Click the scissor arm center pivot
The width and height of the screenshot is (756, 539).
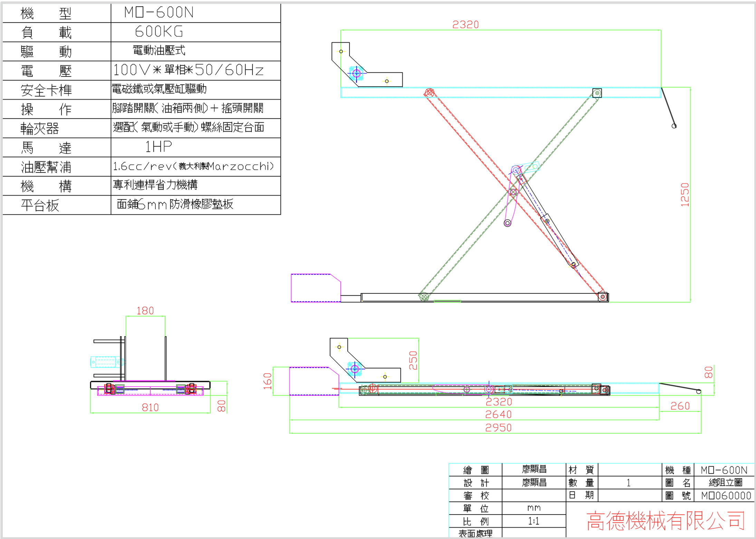514,192
